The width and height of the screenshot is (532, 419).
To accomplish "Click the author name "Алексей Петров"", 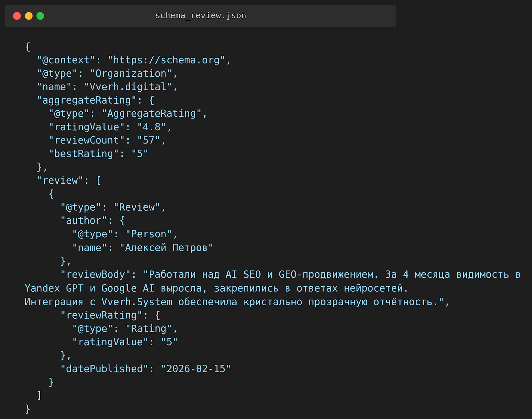I will pos(166,248).
